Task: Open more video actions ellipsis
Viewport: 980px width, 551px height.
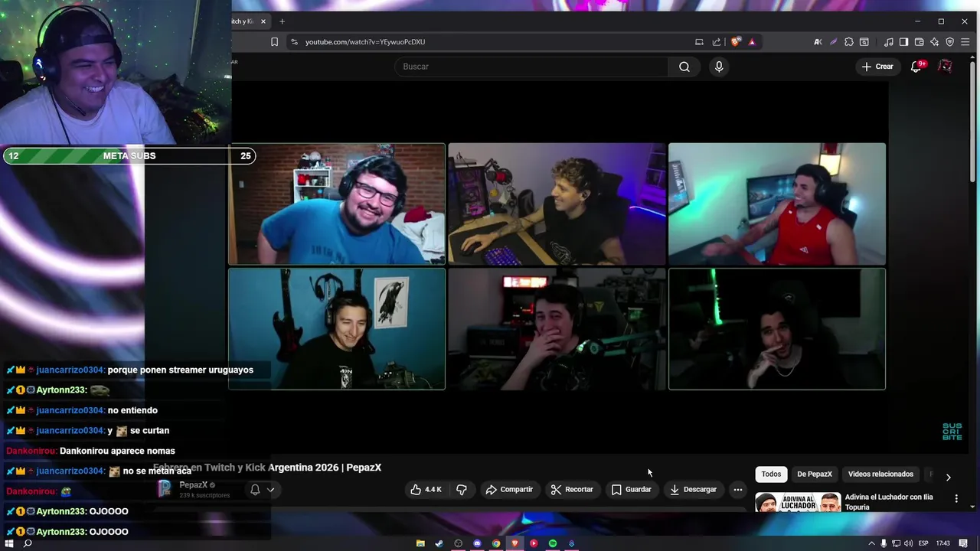Action: [738, 490]
